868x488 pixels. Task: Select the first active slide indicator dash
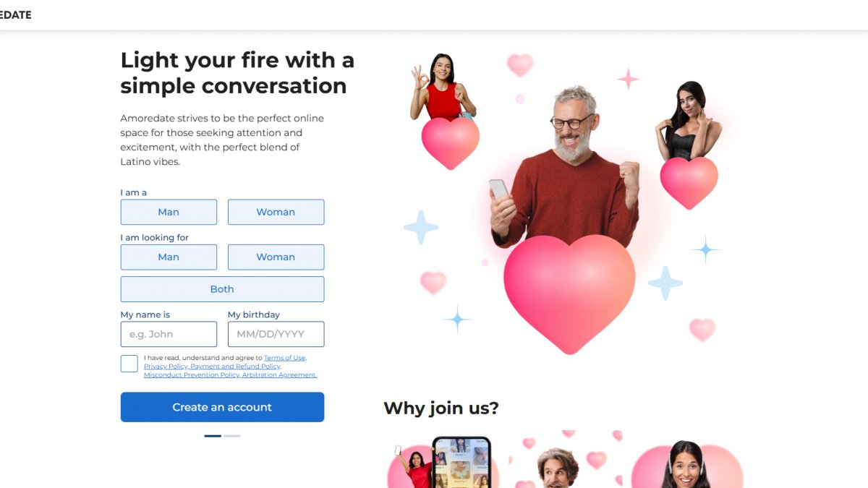(x=213, y=436)
